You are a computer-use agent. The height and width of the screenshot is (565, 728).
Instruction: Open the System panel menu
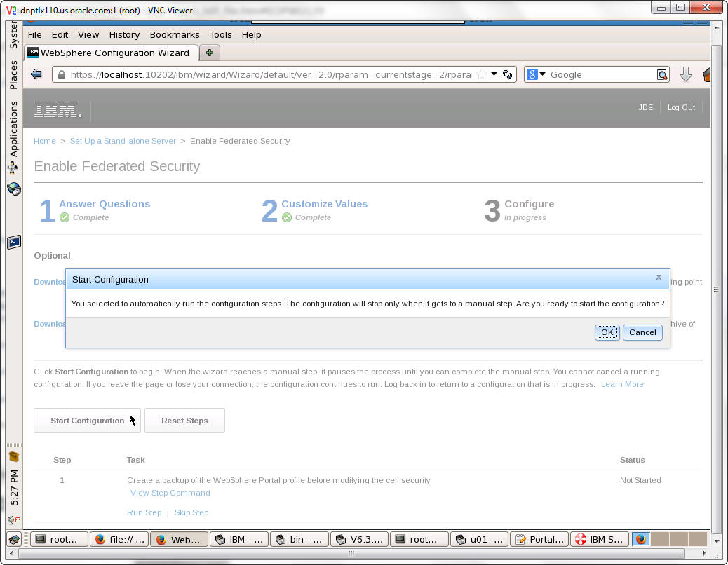click(13, 35)
